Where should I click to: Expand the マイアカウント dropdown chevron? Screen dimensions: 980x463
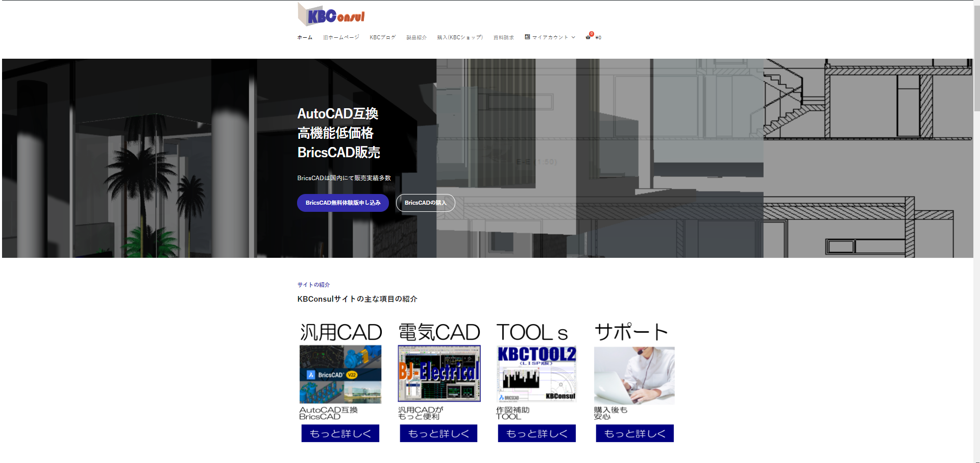pos(573,37)
